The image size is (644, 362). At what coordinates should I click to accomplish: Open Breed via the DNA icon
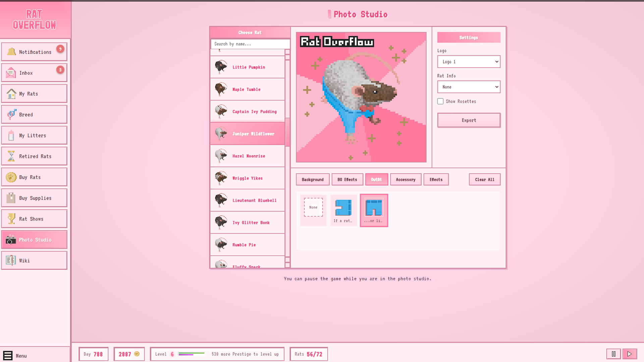tap(11, 114)
